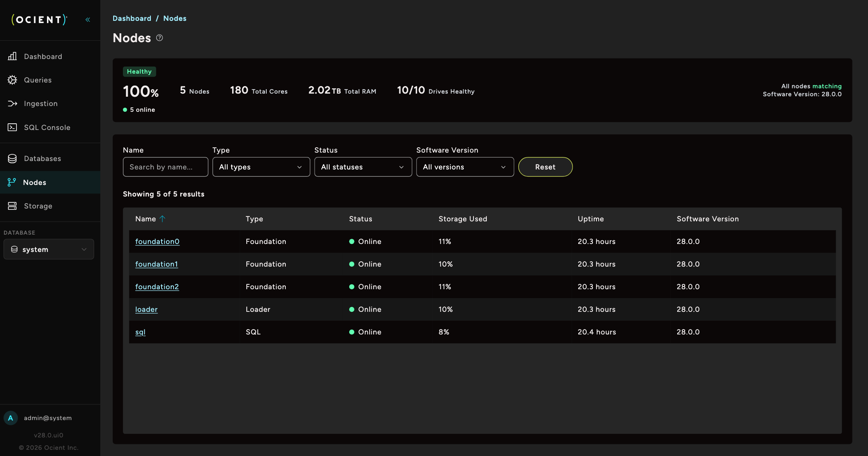Open the loader node link
The width and height of the screenshot is (868, 456).
click(x=146, y=309)
